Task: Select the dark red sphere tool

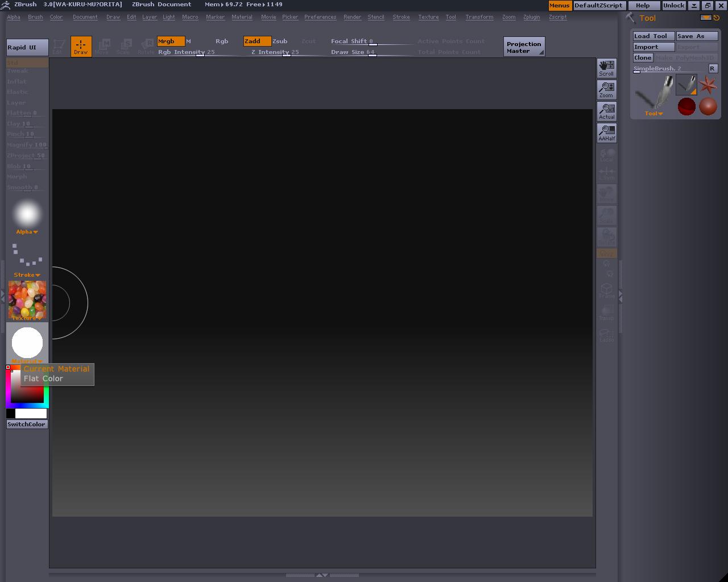Action: click(x=686, y=106)
